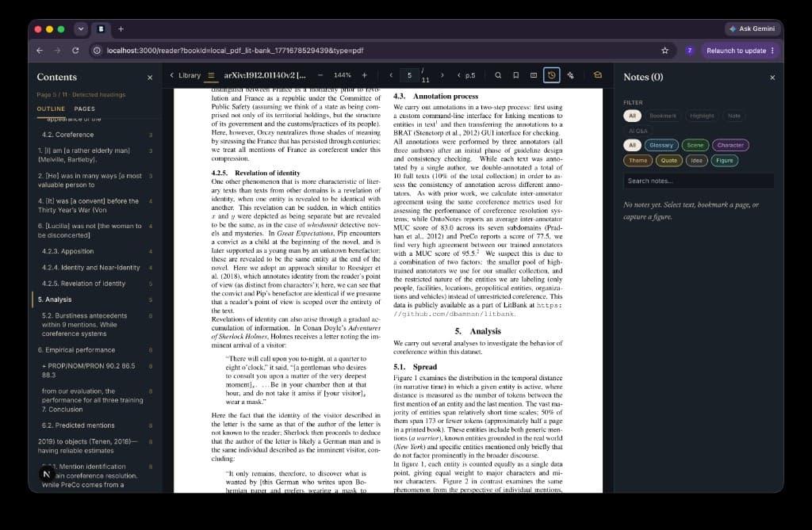Open outline entry 4.2.5. Revelation of identity
Screen dimensions: 812x530
coord(95,284)
